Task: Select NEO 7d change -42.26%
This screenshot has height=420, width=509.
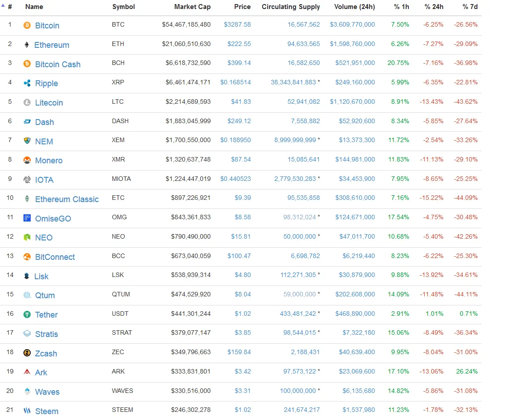Action: 466,236
